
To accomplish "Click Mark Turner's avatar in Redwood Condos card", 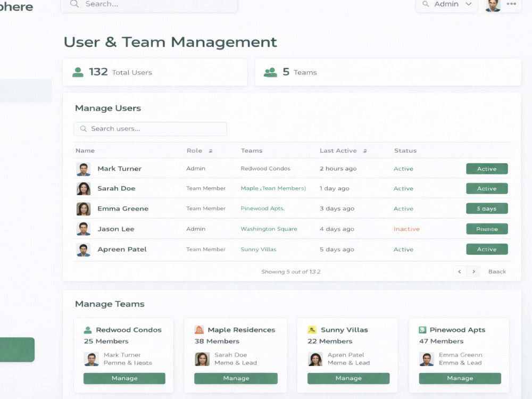I will pyautogui.click(x=92, y=359).
